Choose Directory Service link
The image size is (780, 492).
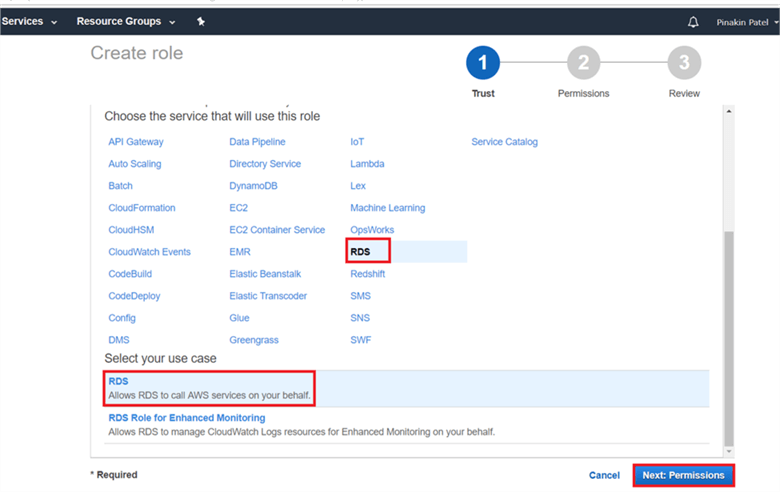[265, 164]
